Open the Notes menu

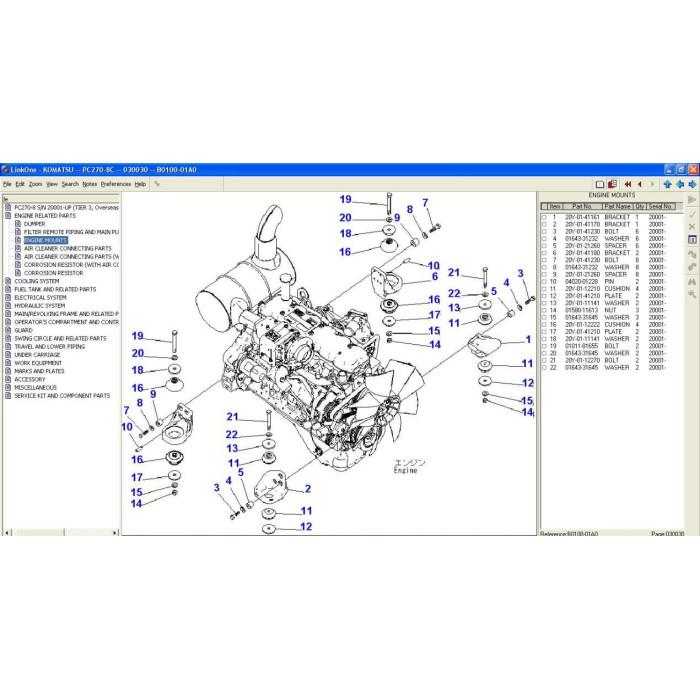pos(90,184)
